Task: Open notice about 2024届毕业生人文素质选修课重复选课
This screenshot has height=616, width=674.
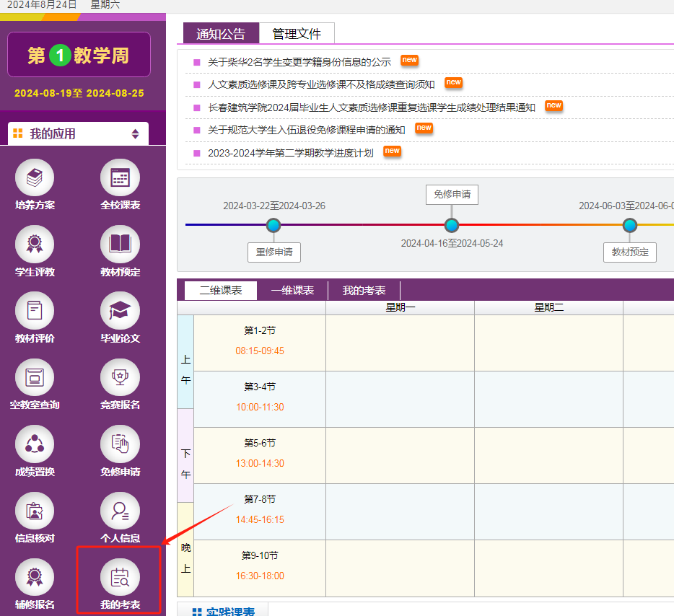Action: point(372,107)
